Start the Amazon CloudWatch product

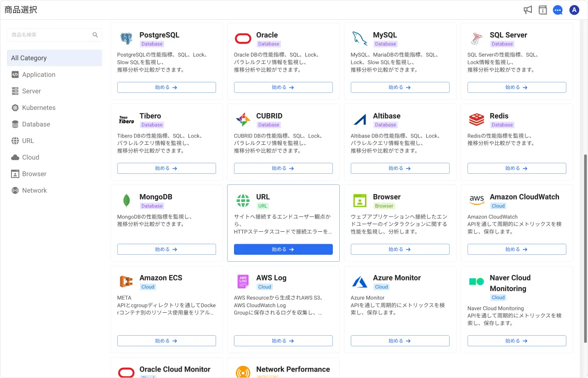coord(517,249)
